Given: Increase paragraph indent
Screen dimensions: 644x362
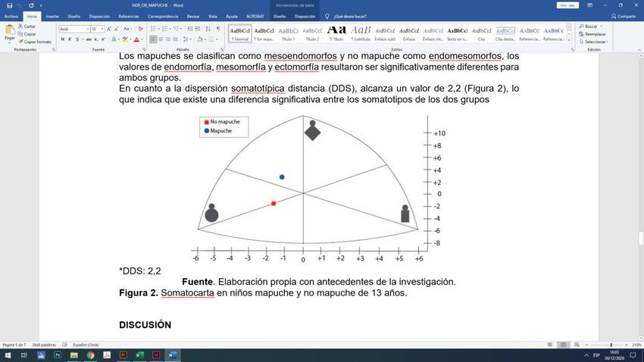Looking at the screenshot, I should pos(198,29).
